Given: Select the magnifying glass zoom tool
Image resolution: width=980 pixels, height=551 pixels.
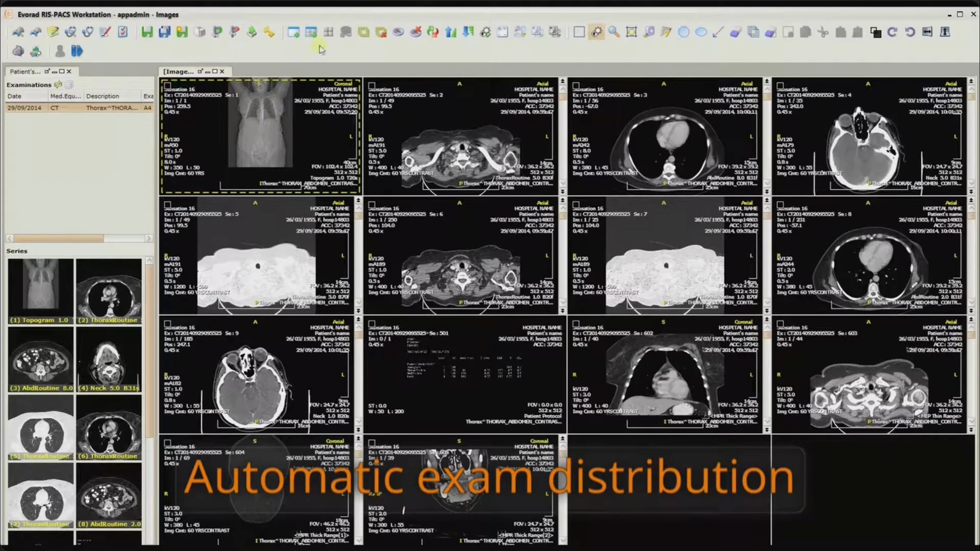Looking at the screenshot, I should click(x=614, y=32).
